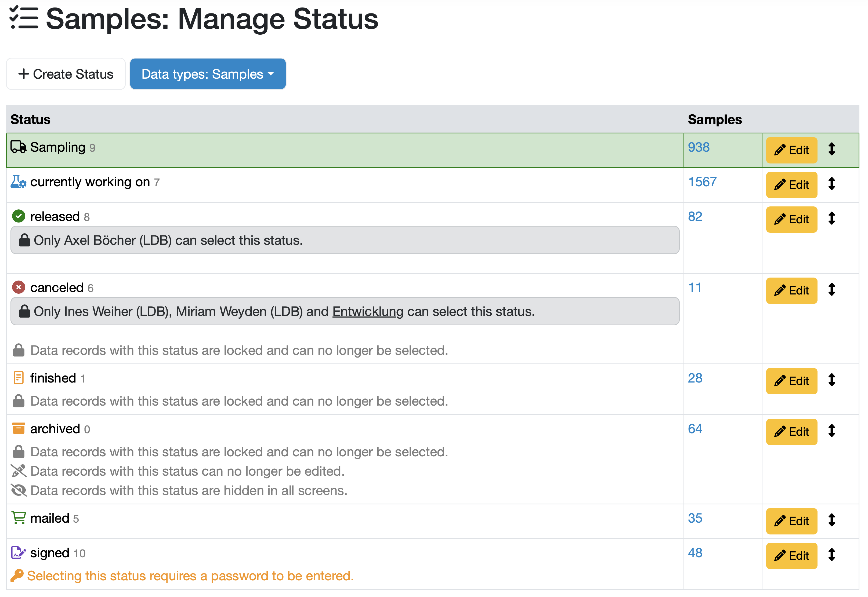The width and height of the screenshot is (868, 597).
Task: Click the orange archive box icon
Action: (x=18, y=428)
